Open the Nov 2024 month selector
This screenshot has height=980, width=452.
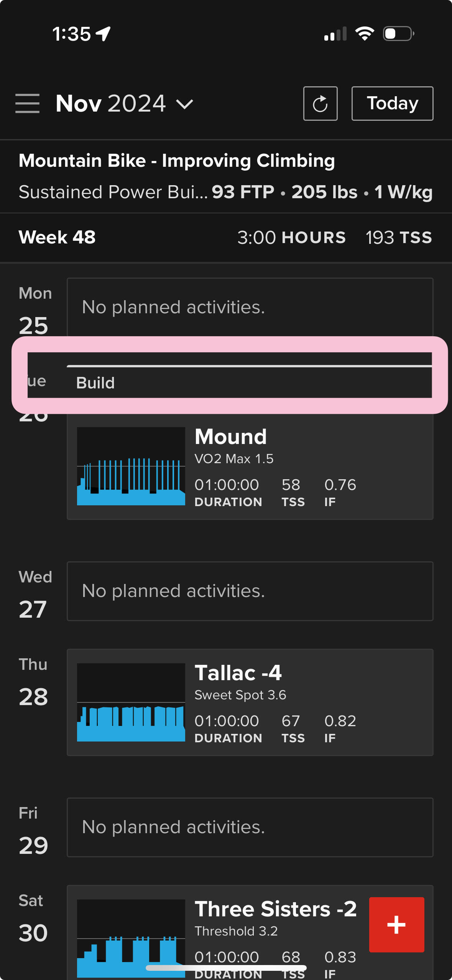[125, 104]
